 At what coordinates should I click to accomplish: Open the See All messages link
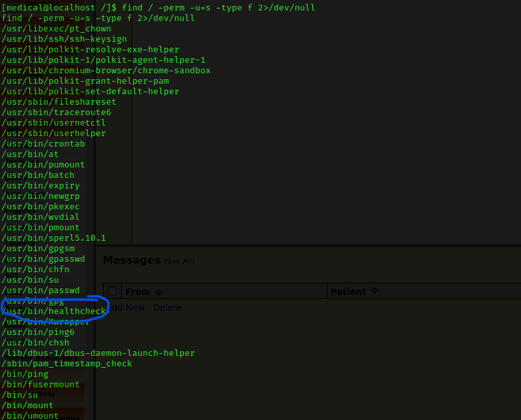pos(179,261)
